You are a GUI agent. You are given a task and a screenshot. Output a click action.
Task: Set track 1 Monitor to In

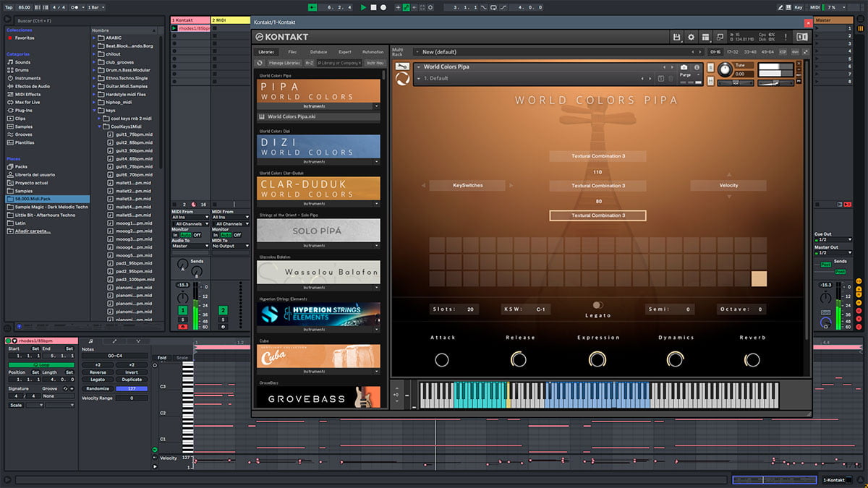[174, 235]
